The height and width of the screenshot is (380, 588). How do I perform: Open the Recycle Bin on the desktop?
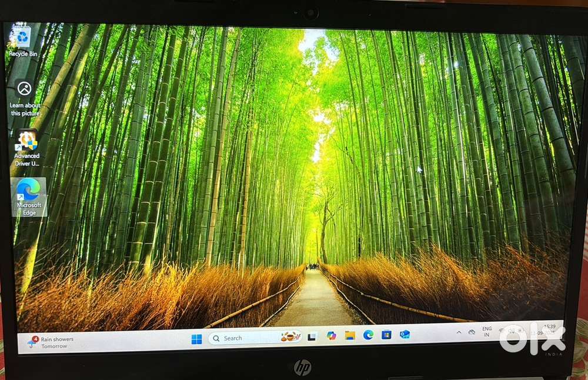click(23, 36)
